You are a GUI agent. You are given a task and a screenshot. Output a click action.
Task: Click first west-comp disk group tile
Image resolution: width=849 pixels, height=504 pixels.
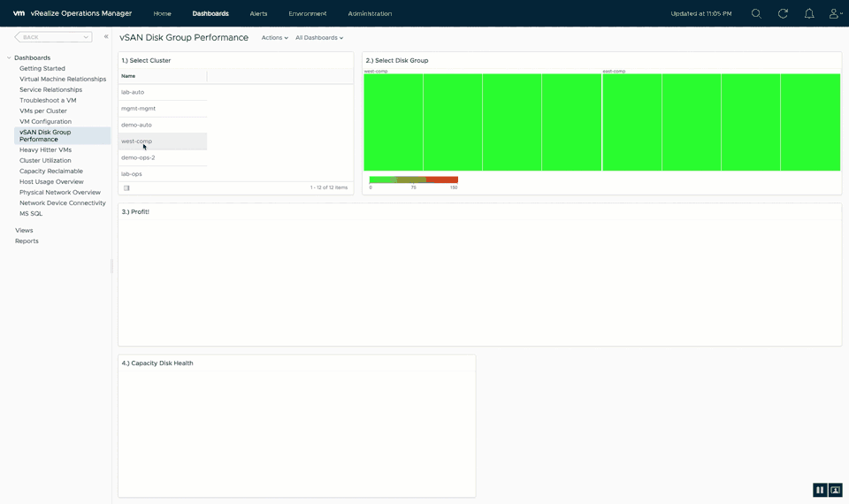click(x=393, y=122)
